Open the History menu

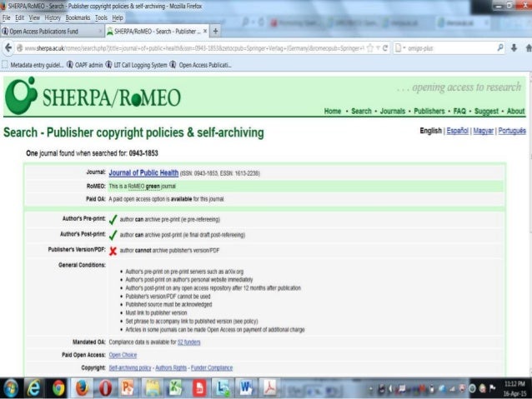tap(53, 18)
